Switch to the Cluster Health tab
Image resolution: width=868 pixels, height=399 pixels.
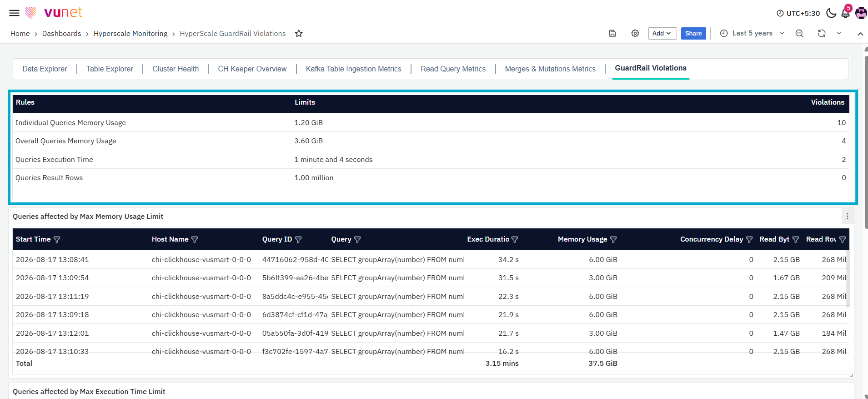176,69
